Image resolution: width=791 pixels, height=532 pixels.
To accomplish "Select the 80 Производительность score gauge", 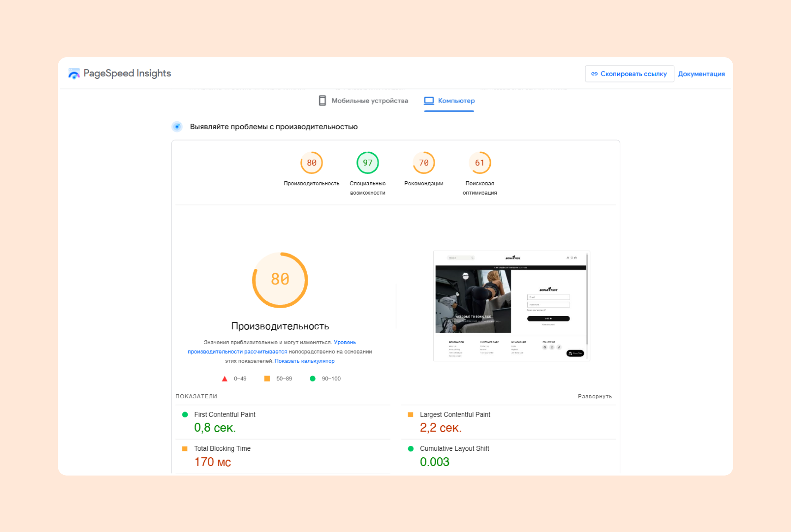I will click(x=311, y=163).
